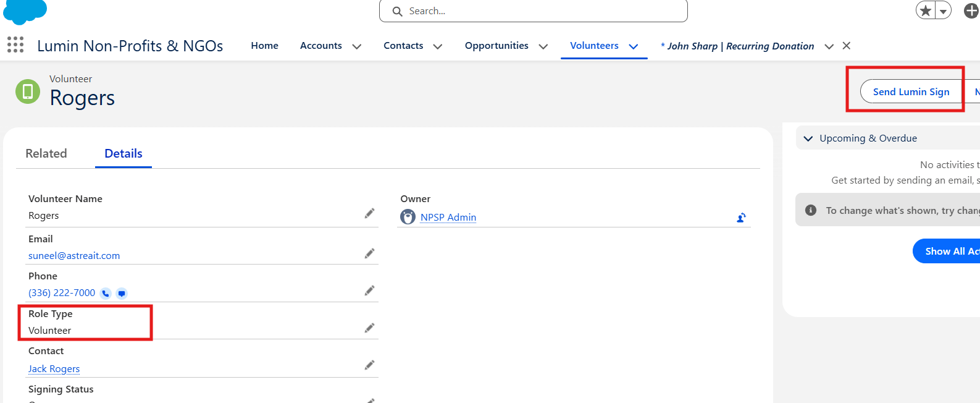The width and height of the screenshot is (980, 403).
Task: Click the Role Type value Volunteer
Action: pos(50,330)
